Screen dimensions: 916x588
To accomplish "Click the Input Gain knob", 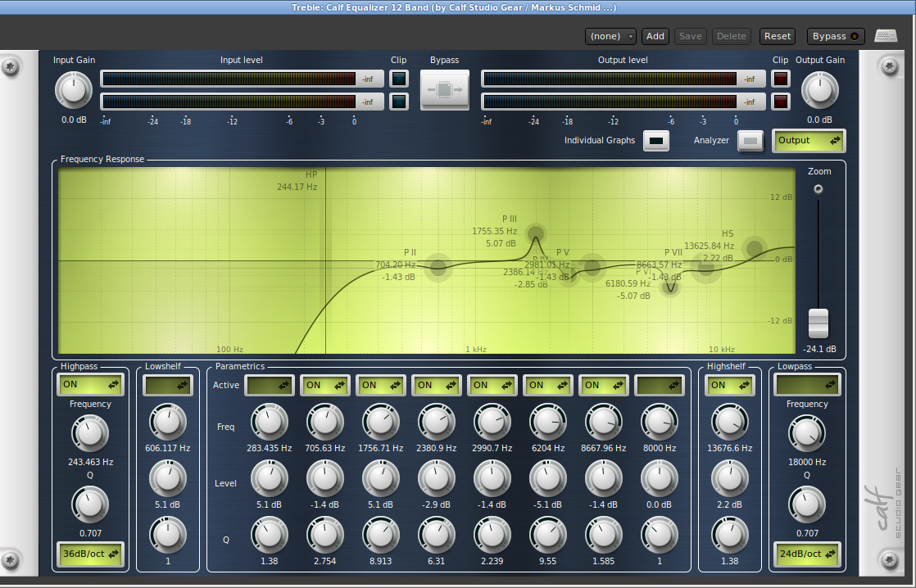I will click(74, 90).
